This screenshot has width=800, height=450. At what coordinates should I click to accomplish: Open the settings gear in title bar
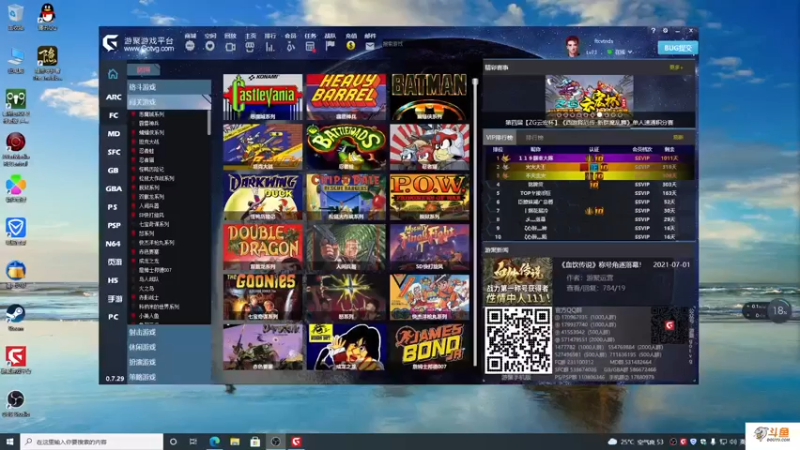(x=665, y=31)
